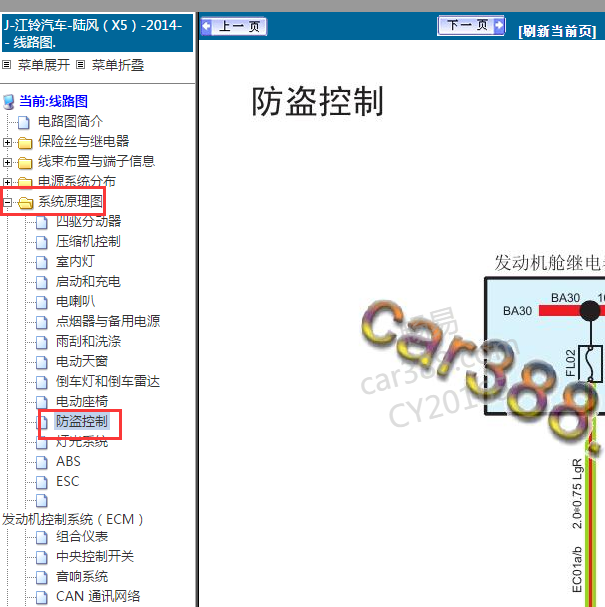Click the page icon next to 点烟器与备用电源

point(42,322)
